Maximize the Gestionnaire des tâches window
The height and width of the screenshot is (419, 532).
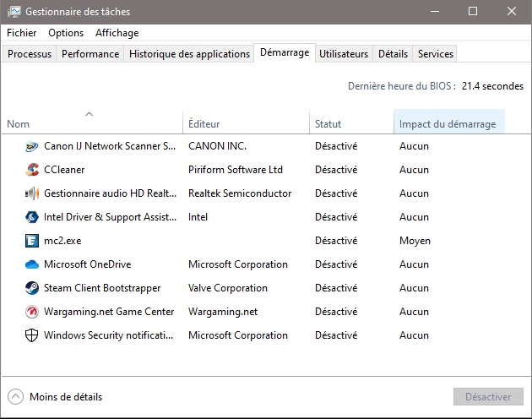pos(473,12)
